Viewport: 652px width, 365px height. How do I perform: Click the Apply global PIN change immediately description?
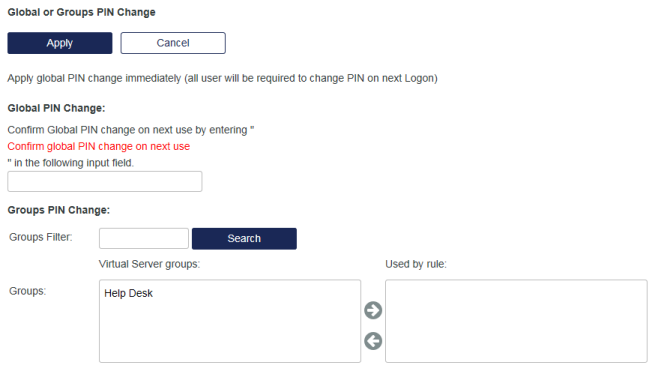pyautogui.click(x=222, y=78)
